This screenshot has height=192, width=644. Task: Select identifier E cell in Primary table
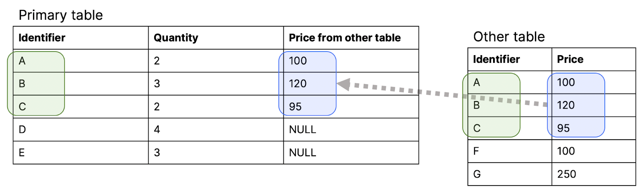[x=22, y=153]
